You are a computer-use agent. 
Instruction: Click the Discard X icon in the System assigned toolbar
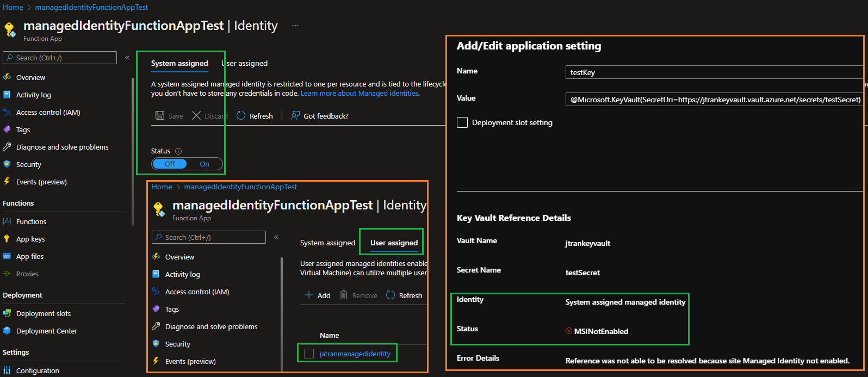coord(196,116)
